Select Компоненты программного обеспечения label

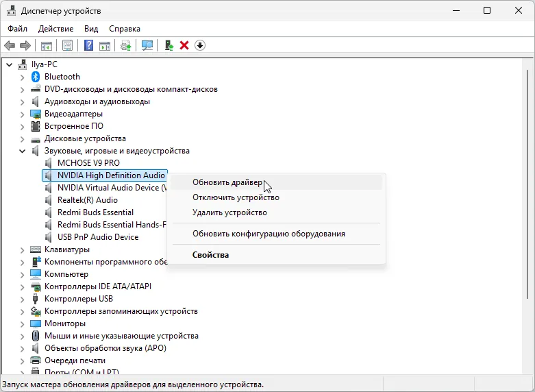click(105, 262)
